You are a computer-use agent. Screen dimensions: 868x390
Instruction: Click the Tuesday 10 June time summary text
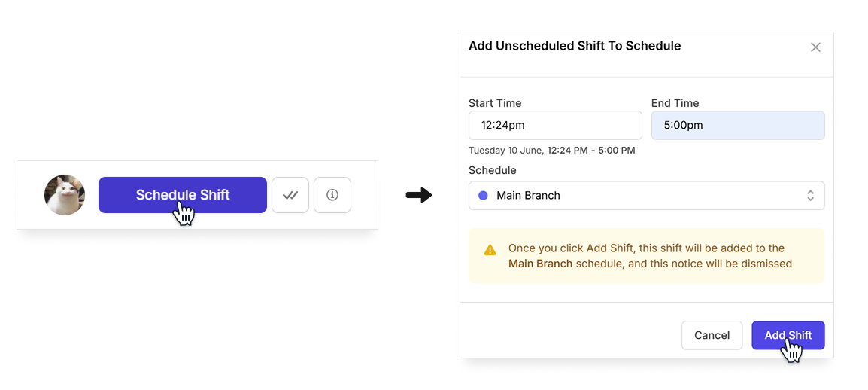coord(552,150)
